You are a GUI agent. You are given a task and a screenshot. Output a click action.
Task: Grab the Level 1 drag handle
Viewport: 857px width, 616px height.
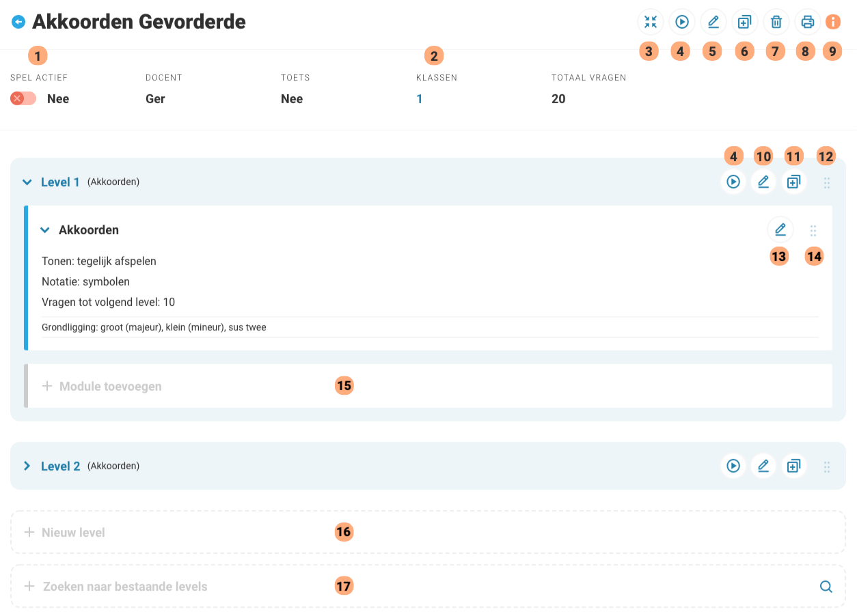[827, 183]
